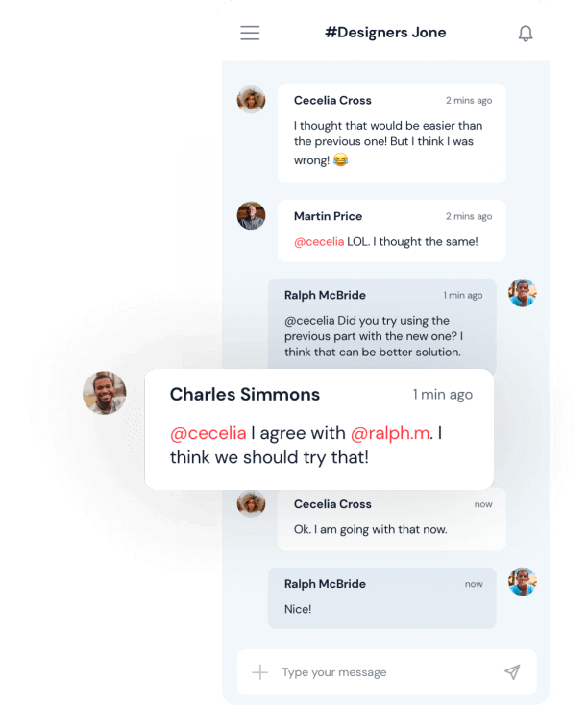Select the 'Ok. I am going with that now.' message

click(370, 529)
